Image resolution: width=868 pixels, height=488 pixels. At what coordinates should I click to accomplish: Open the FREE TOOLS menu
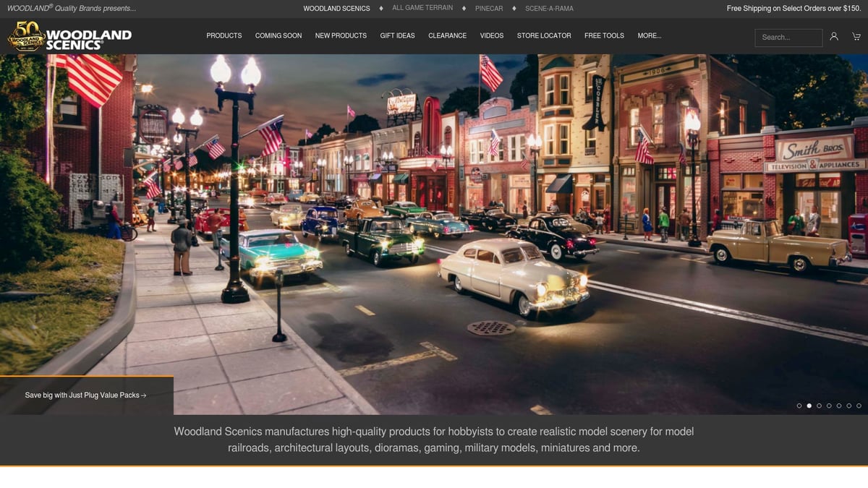[604, 35]
